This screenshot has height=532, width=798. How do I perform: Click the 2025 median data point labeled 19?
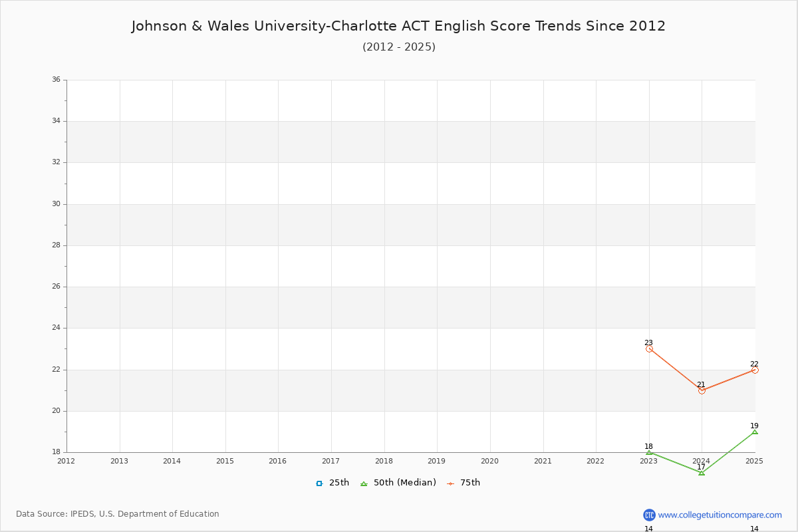click(755, 432)
